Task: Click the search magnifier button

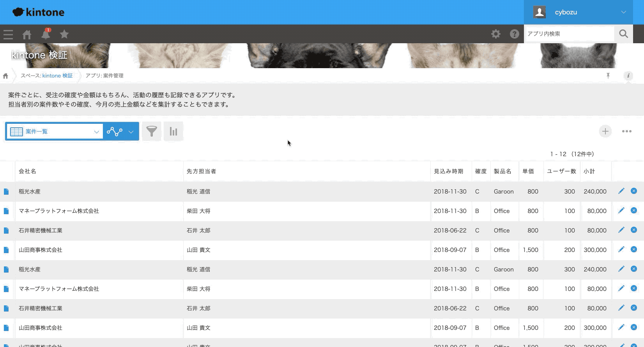Action: [623, 34]
